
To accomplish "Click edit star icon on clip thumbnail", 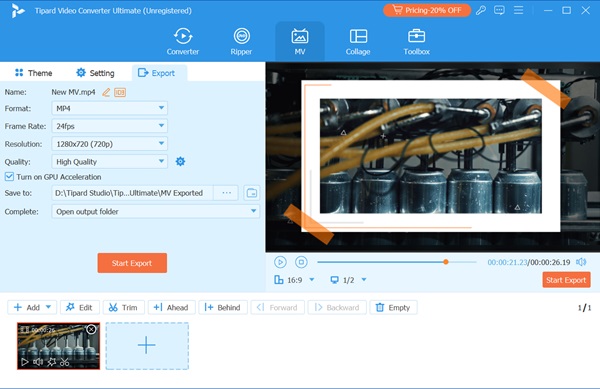I will (51, 362).
